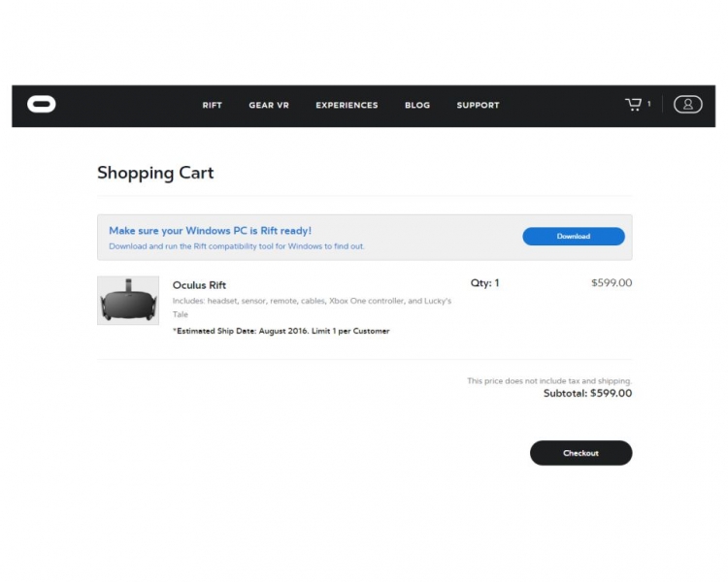Screen dimensions: 728x582
Task: Click the Subtotal amount line
Action: coord(587,394)
